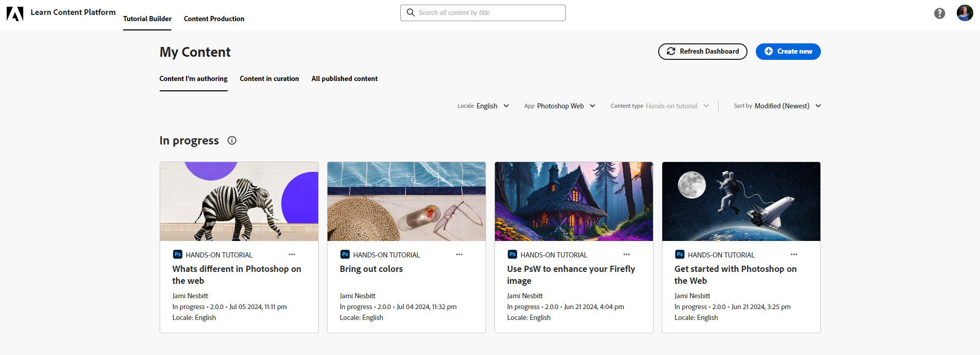This screenshot has width=980, height=355.
Task: Open more options for Use PsW to enhance card
Action: (627, 254)
